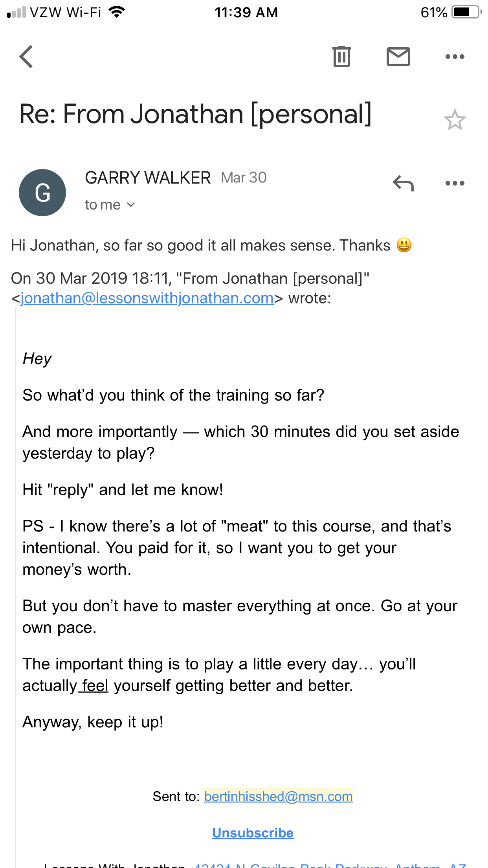
Task: Mark email as unread via envelope icon
Action: point(398,57)
